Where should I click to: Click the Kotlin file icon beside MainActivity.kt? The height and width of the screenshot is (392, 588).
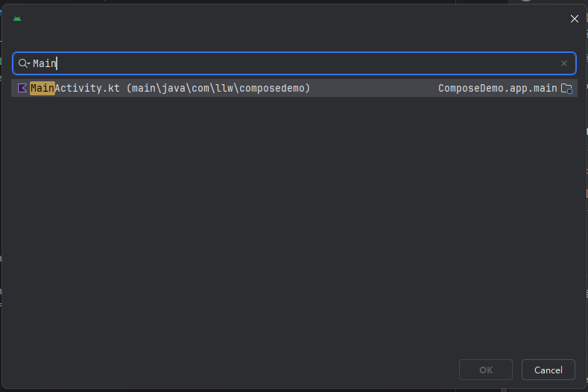pyautogui.click(x=22, y=88)
